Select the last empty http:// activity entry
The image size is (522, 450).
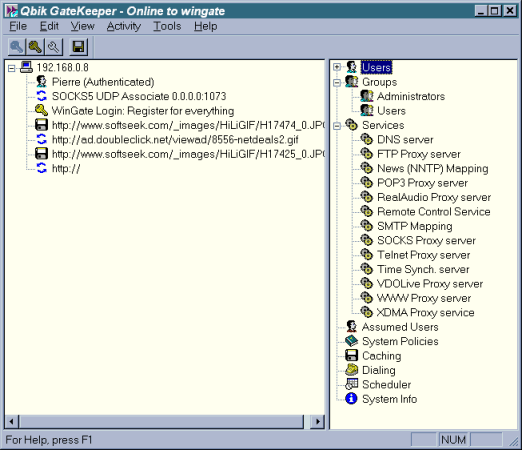tap(66, 168)
